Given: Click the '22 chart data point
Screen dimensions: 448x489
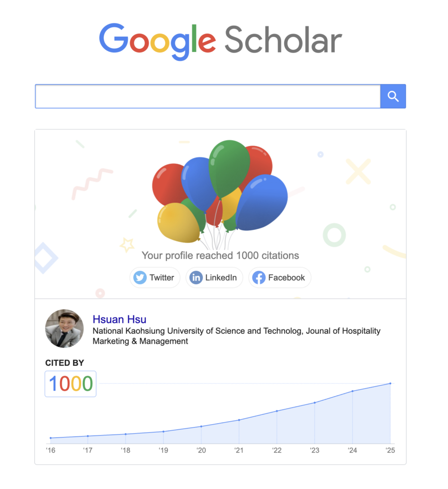Looking at the screenshot, I should 277,411.
